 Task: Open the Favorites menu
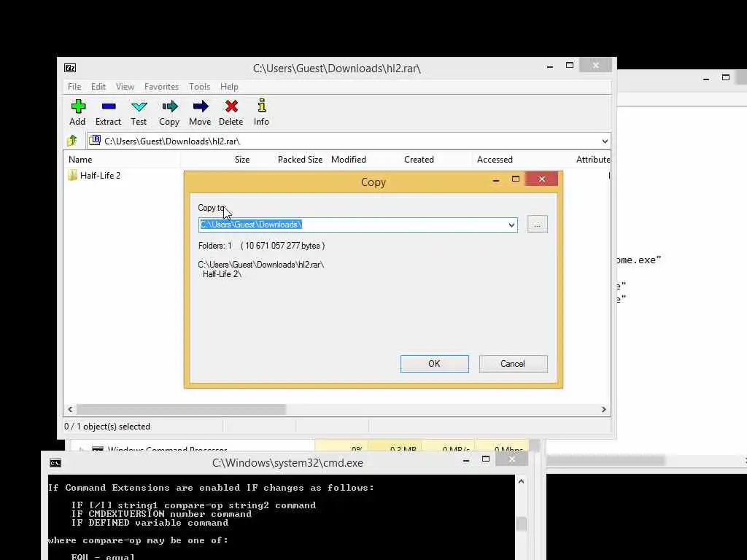click(161, 87)
